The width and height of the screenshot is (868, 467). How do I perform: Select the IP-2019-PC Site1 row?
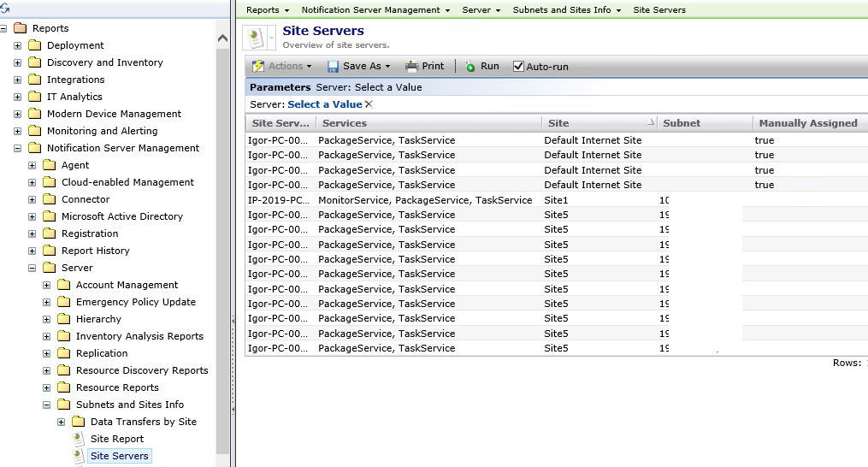[x=557, y=200]
